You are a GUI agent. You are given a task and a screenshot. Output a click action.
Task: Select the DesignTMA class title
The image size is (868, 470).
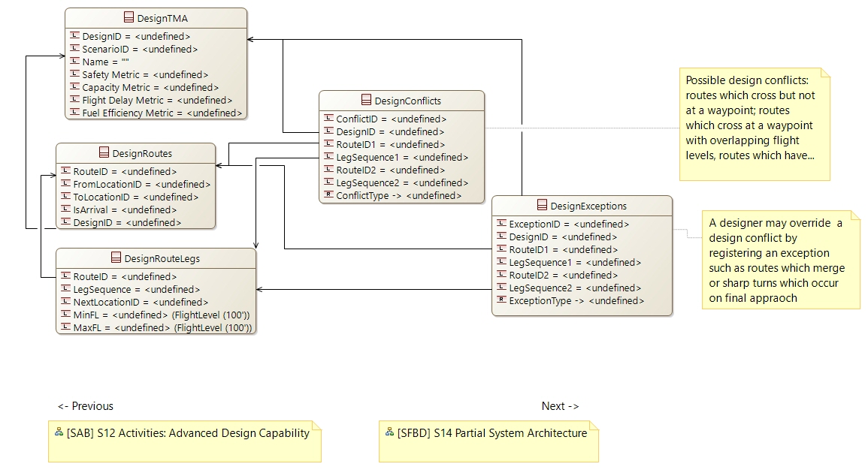point(162,18)
